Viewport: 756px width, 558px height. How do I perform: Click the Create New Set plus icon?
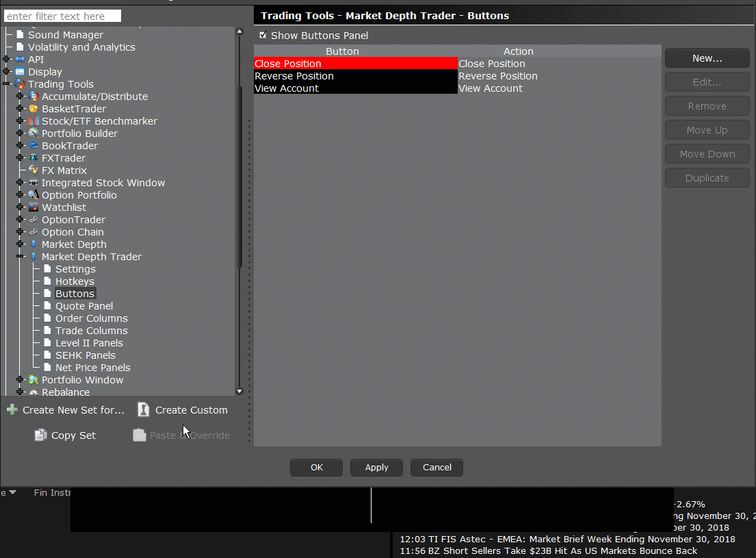(12, 410)
